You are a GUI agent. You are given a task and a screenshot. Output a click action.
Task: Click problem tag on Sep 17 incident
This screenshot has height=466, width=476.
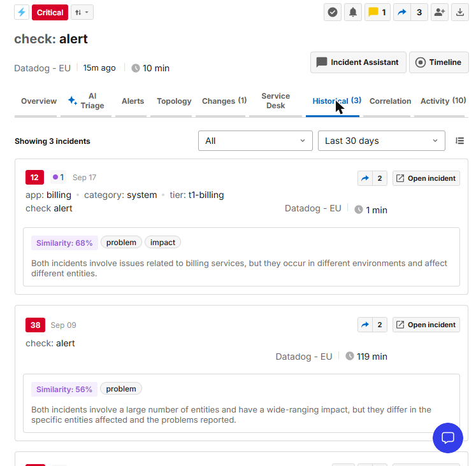121,243
